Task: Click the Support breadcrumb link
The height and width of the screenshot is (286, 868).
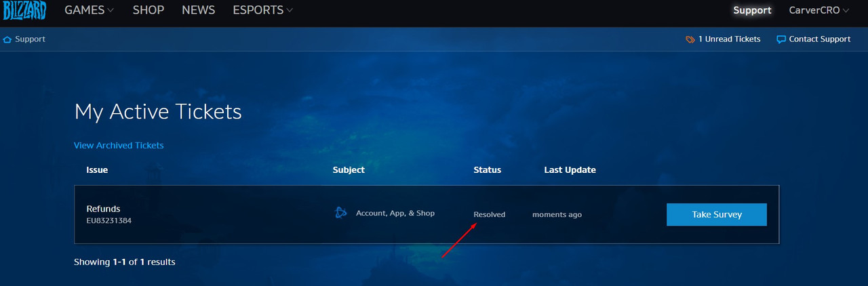Action: click(30, 39)
